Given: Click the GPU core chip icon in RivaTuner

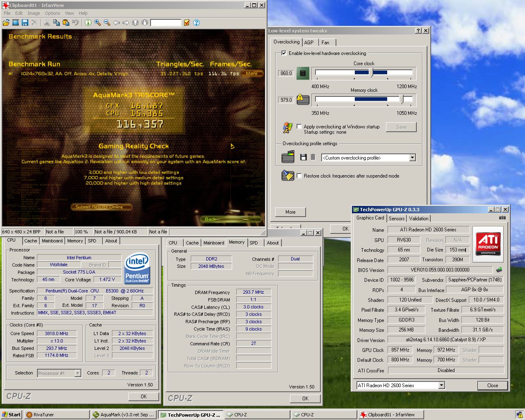Looking at the screenshot, I should (303, 73).
